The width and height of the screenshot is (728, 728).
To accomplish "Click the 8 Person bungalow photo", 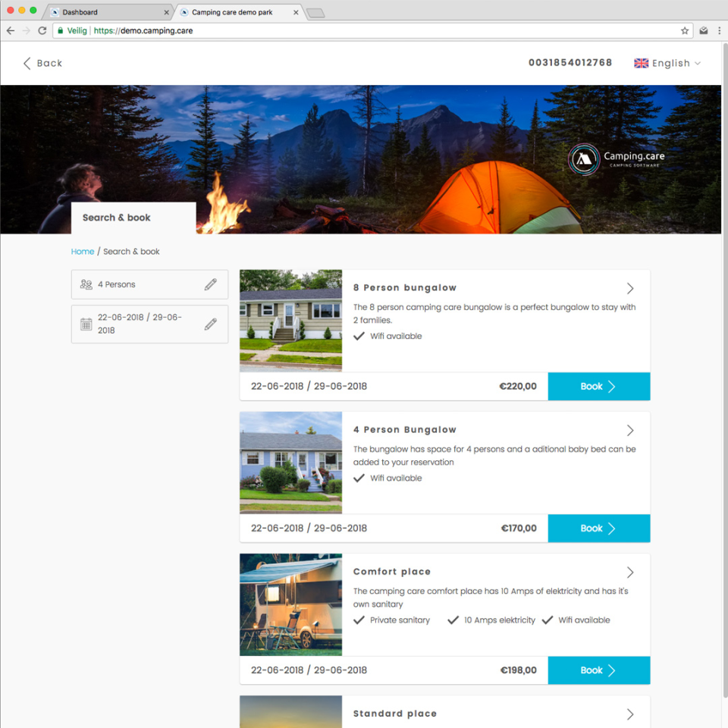I will 290,320.
